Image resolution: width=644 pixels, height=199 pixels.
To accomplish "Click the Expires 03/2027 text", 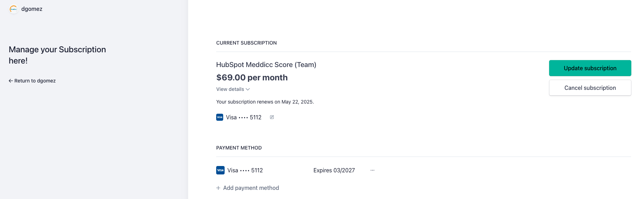I will (334, 170).
